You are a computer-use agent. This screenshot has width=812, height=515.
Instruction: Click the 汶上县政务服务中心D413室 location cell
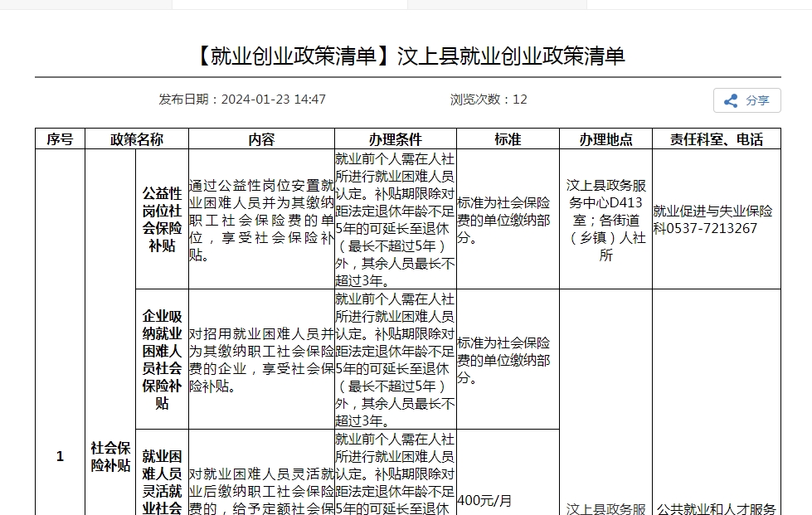606,220
